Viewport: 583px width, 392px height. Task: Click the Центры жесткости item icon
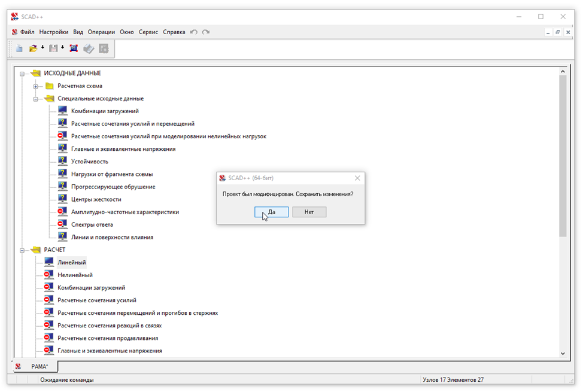(62, 199)
